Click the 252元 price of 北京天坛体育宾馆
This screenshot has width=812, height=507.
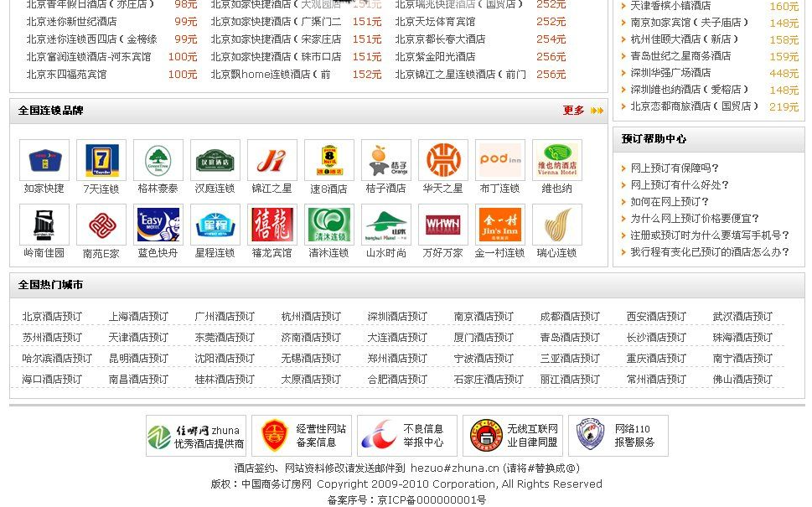(551, 22)
